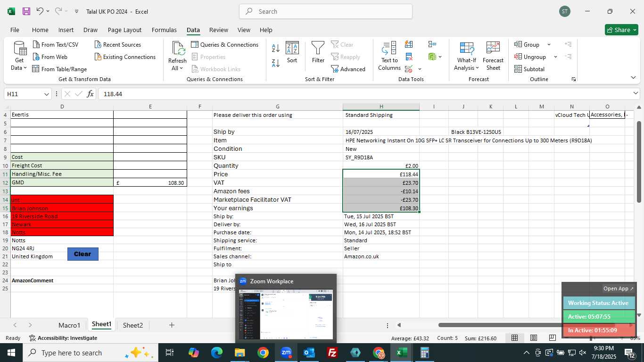644x362 pixels.
Task: Select the Amazon.co.uk cell
Action: point(381,256)
